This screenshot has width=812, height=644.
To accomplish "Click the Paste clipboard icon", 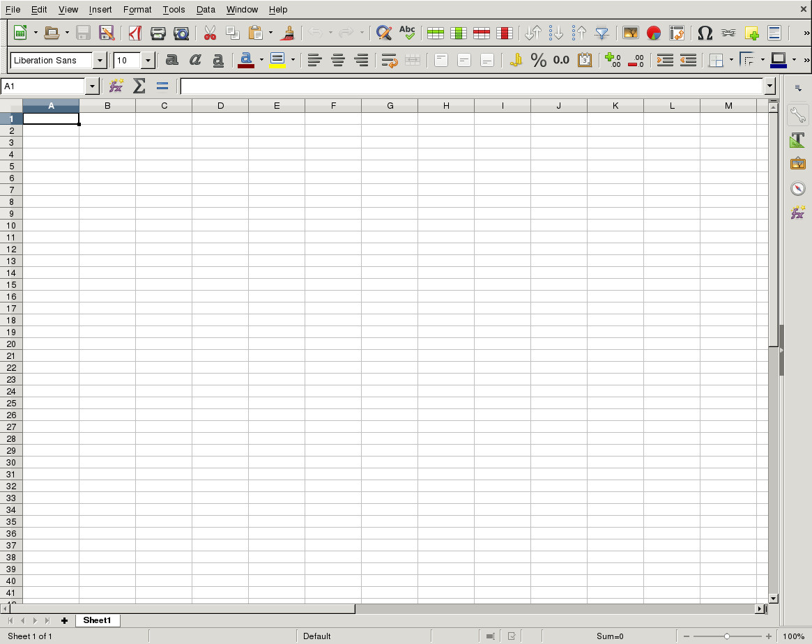I will (x=256, y=33).
